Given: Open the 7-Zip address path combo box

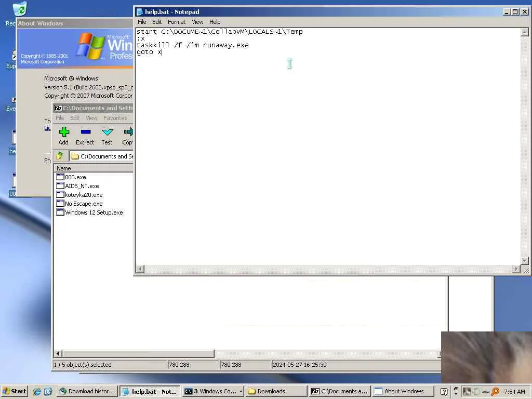Looking at the screenshot, I should pyautogui.click(x=101, y=156).
